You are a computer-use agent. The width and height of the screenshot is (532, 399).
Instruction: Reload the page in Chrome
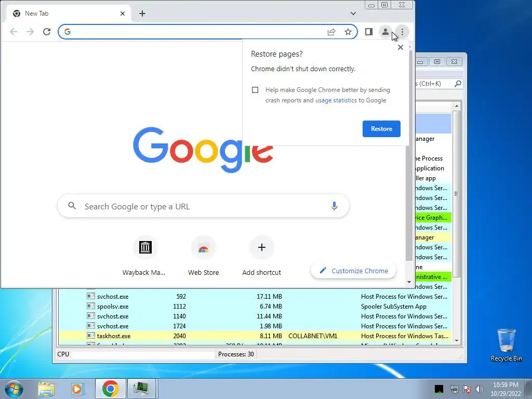point(47,32)
